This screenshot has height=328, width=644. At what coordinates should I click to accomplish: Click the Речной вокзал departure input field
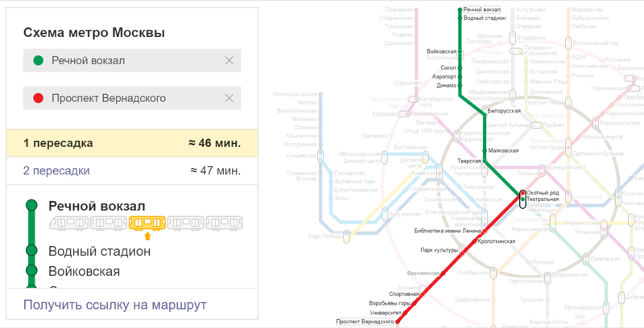132,60
